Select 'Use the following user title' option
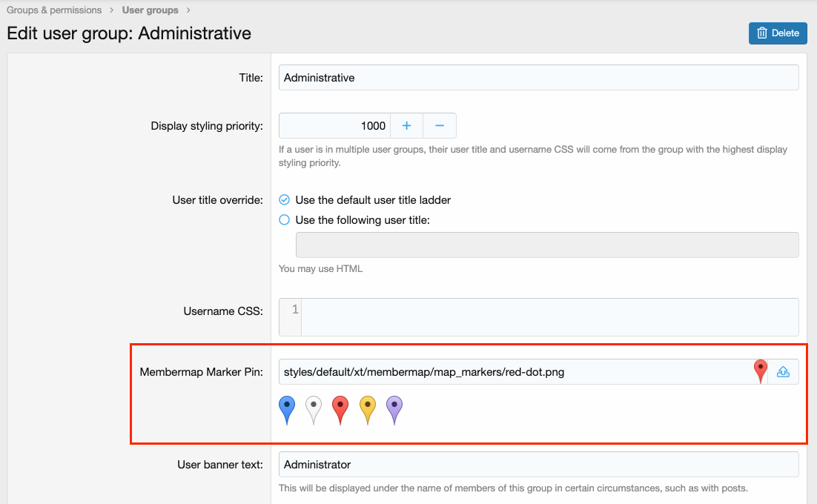 point(285,220)
